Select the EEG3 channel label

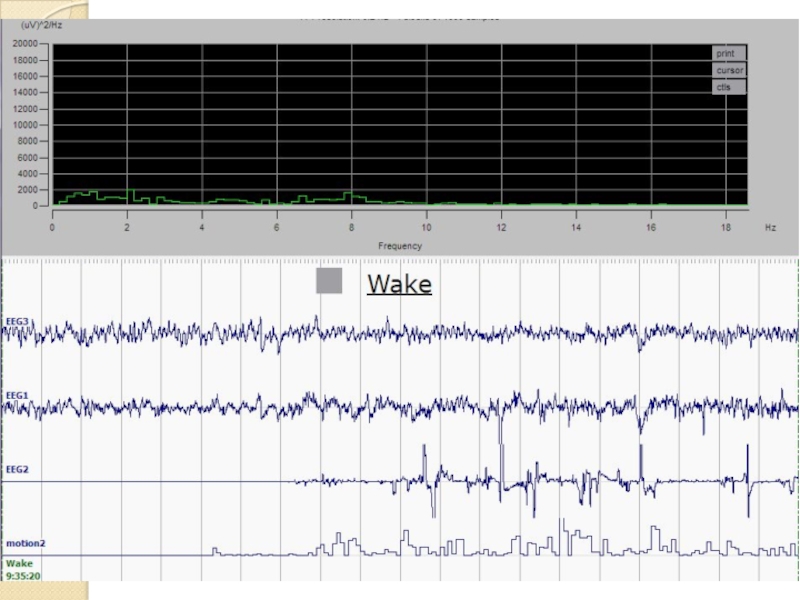(x=18, y=321)
